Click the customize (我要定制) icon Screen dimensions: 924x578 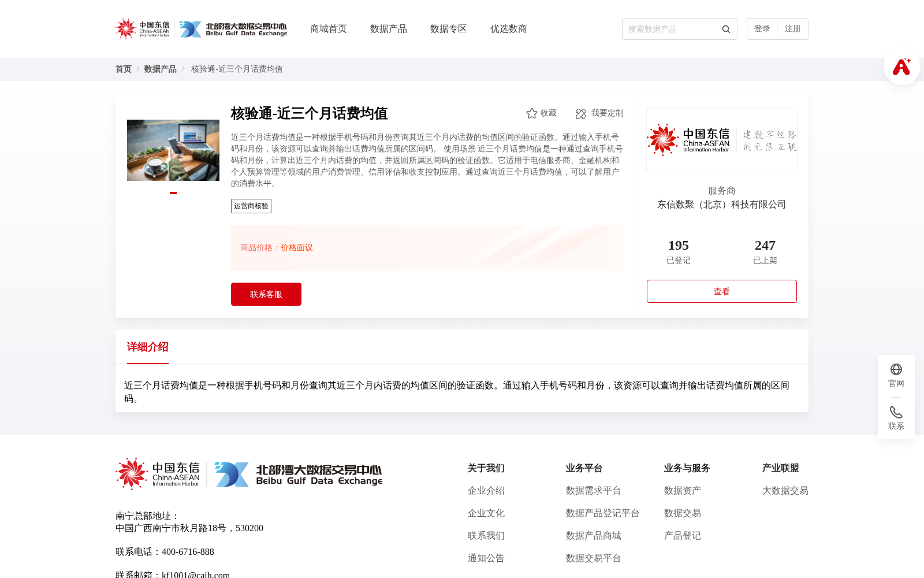pyautogui.click(x=581, y=113)
